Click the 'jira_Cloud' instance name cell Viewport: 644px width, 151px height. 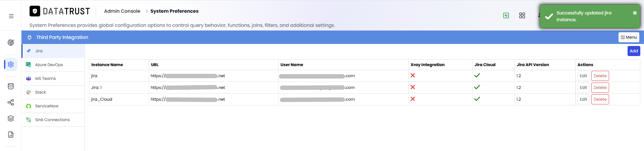119,99
